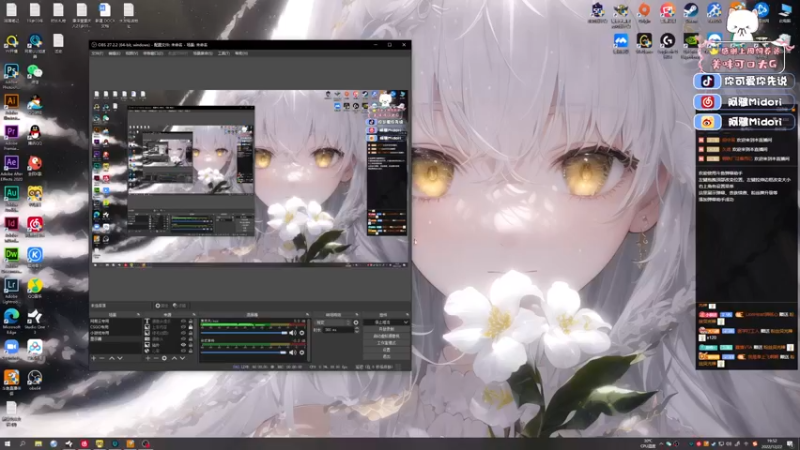Add a new scene with plus button
This screenshot has width=800, height=450.
(x=93, y=358)
